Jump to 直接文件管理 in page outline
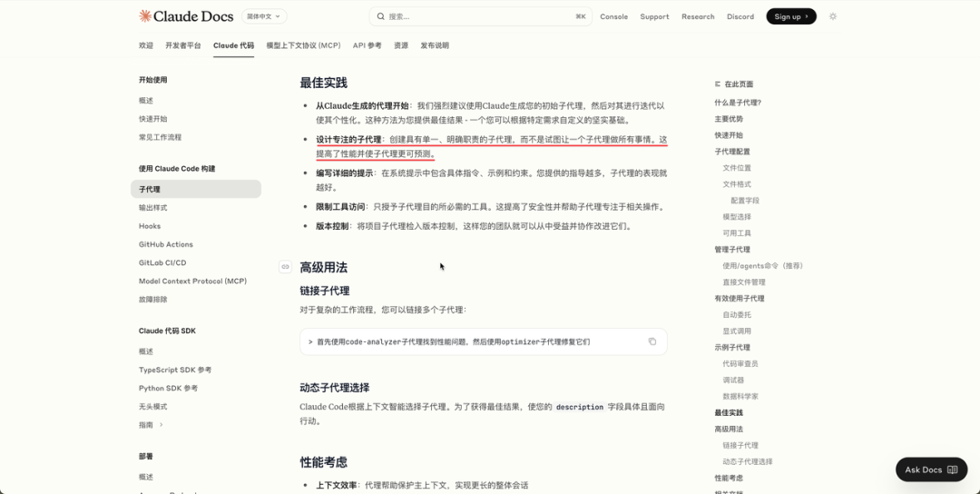The height and width of the screenshot is (494, 980). (x=744, y=282)
